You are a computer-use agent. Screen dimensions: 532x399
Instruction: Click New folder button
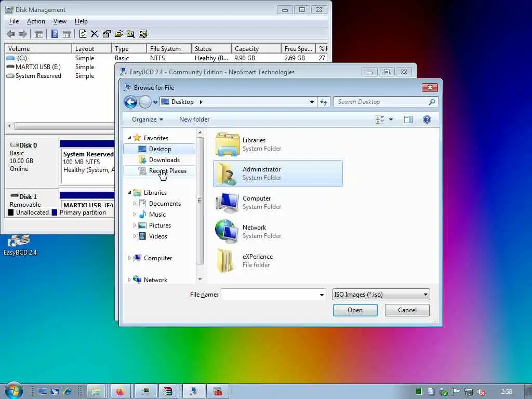coord(194,119)
